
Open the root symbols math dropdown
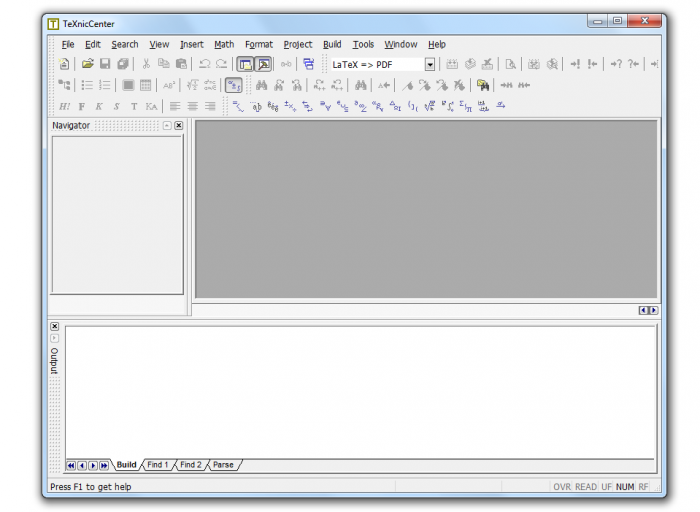[x=430, y=106]
